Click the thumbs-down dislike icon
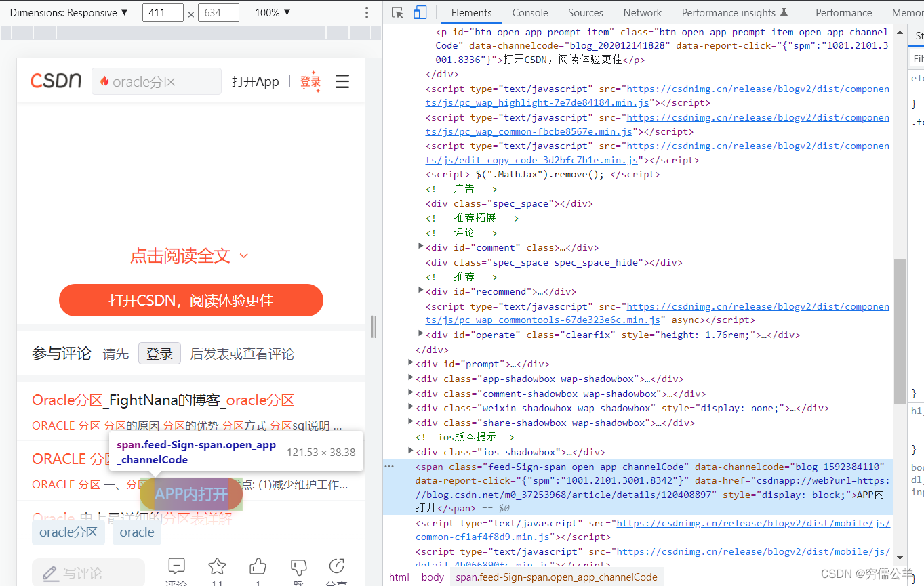This screenshot has width=924, height=586. tap(298, 566)
